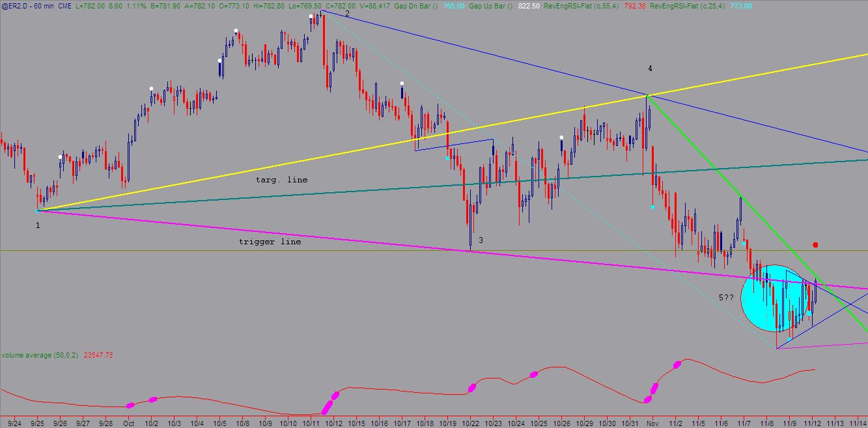
Task: Select the 'targ. line' text label
Action: (281, 179)
